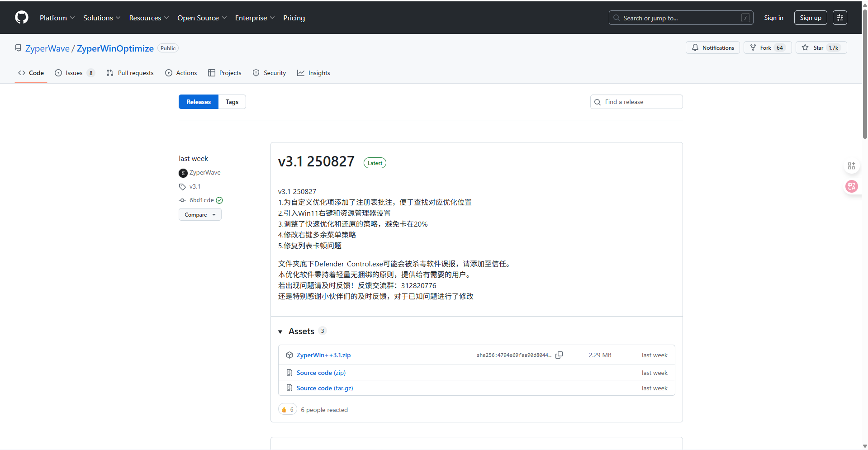Click the GitHub logo icon
The image size is (868, 450).
click(21, 18)
